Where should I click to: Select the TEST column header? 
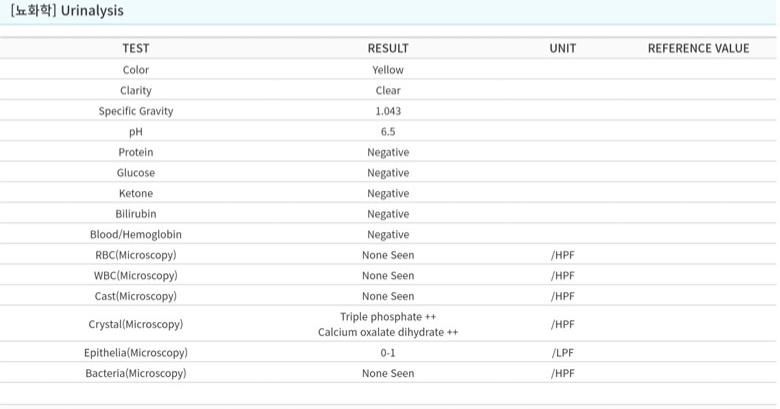pos(136,48)
